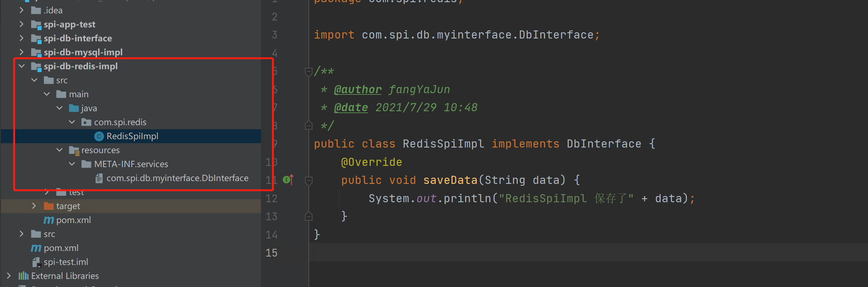Select the root project pom.xml

click(x=61, y=248)
